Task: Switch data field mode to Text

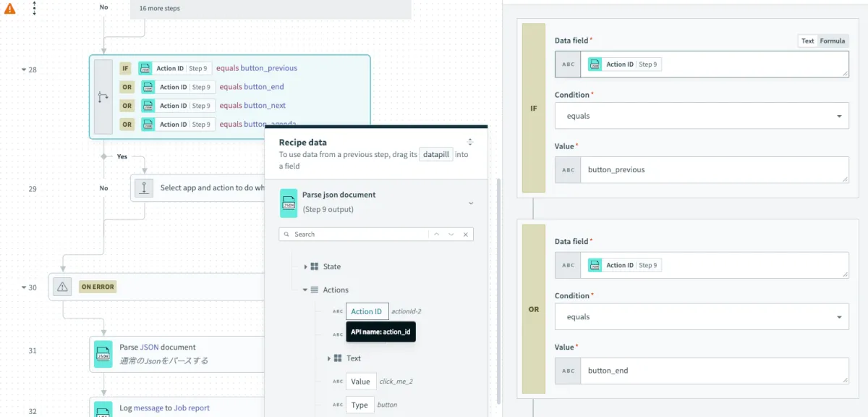Action: pyautogui.click(x=807, y=41)
